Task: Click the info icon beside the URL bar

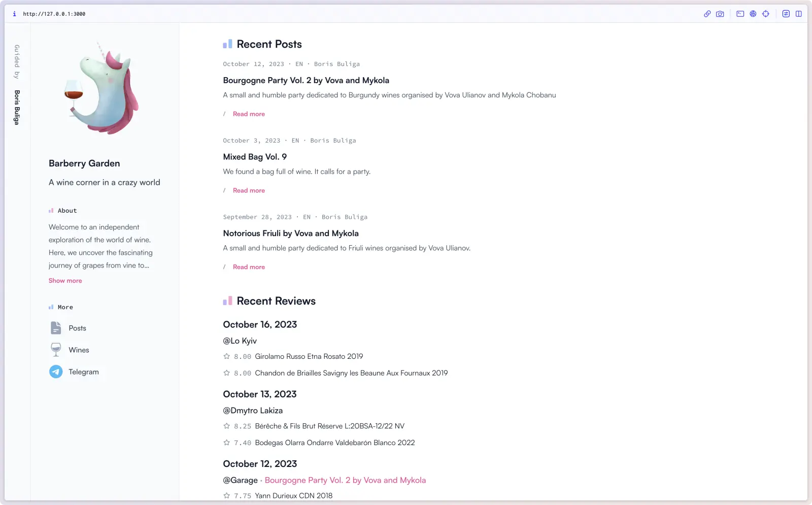Action: (x=14, y=14)
